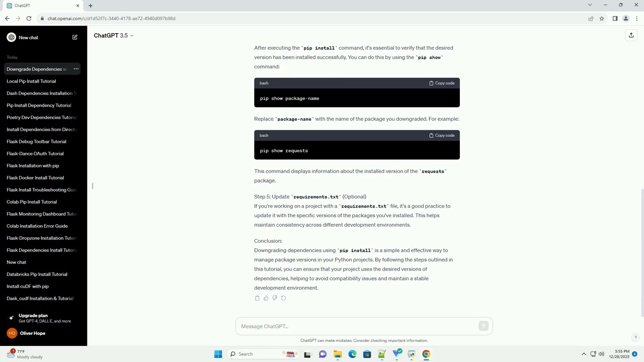Image resolution: width=644 pixels, height=362 pixels.
Task: Open Pip Install Dependency Tutorial chat
Action: (x=43, y=105)
